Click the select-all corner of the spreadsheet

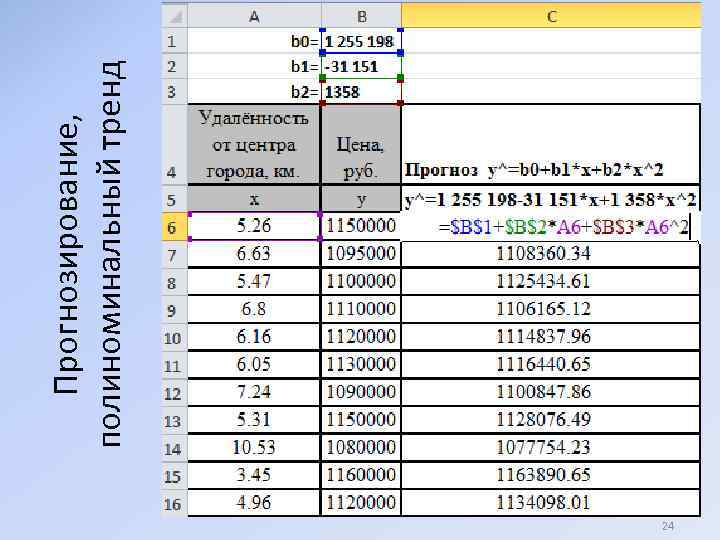click(174, 16)
